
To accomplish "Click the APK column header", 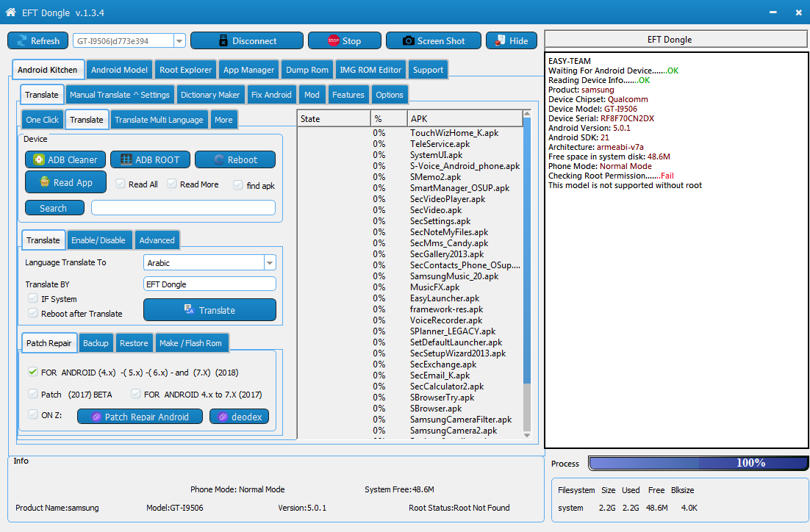I will coord(465,119).
